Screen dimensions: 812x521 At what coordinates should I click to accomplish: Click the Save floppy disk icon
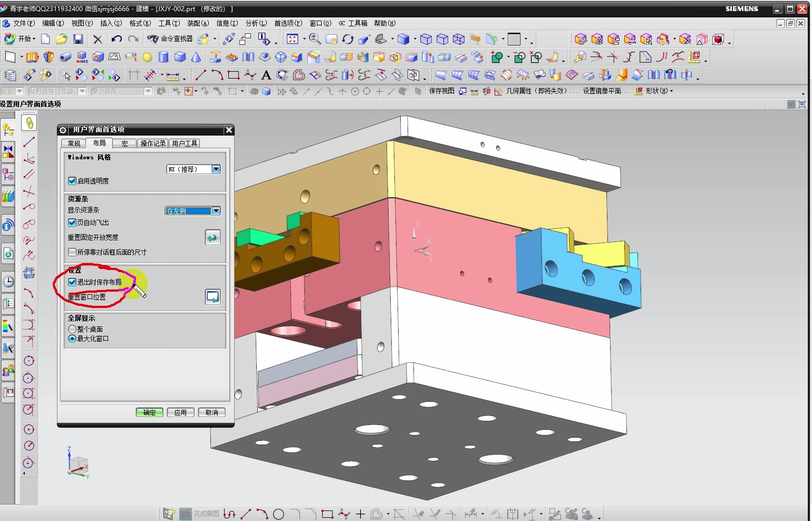[x=78, y=39]
